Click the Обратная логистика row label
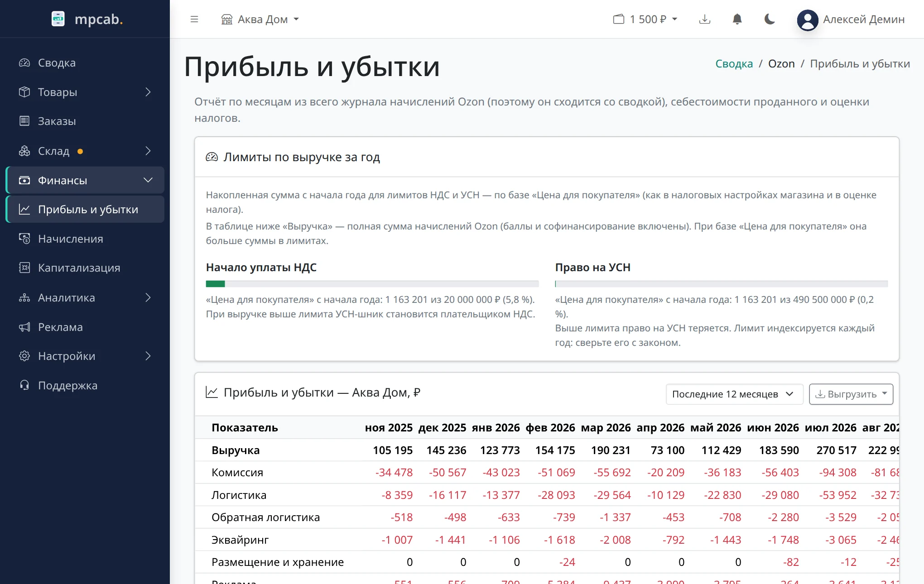 click(x=265, y=517)
